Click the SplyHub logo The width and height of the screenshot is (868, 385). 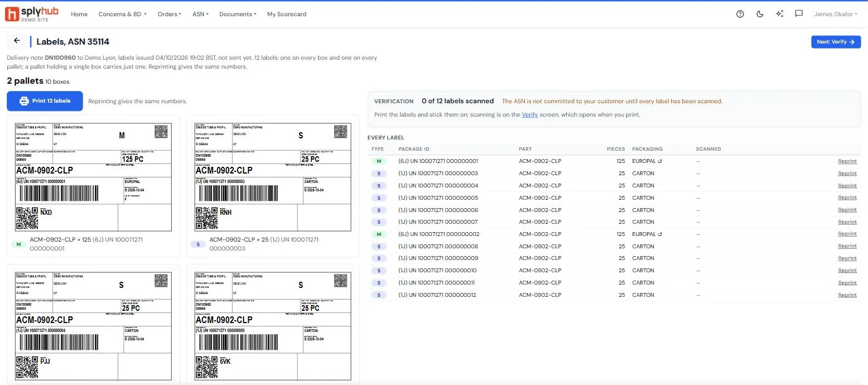coord(33,14)
